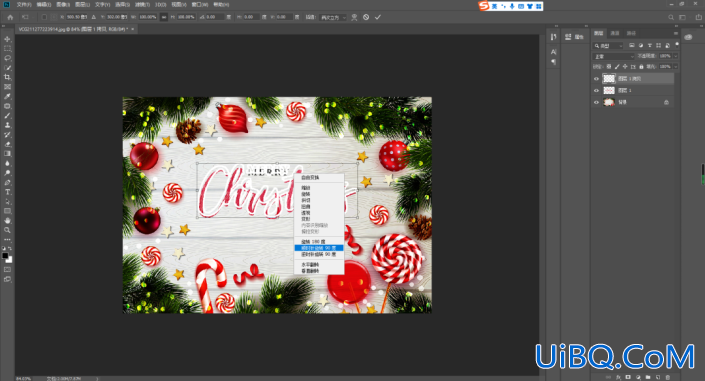The image size is (705, 381).
Task: Hide the 背景 background layer
Action: (x=596, y=102)
